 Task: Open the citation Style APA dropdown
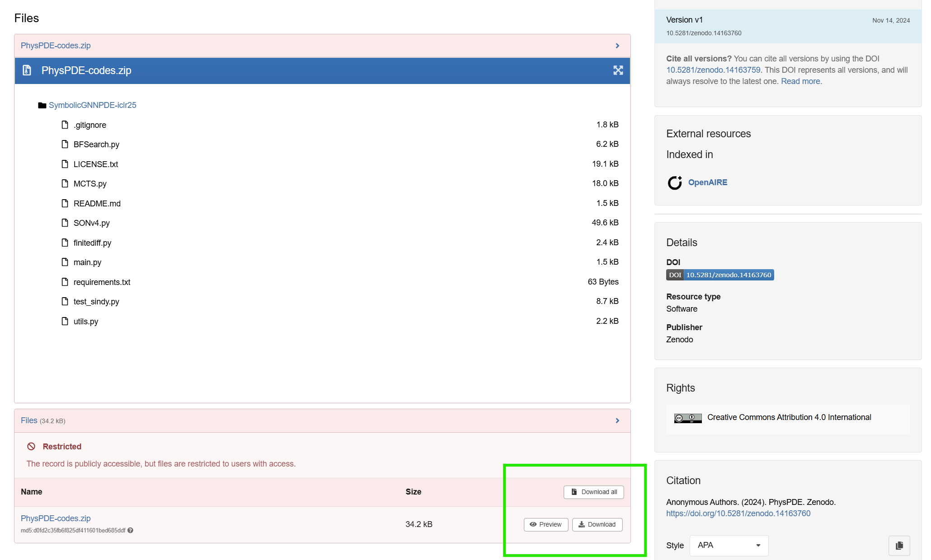[x=729, y=546]
